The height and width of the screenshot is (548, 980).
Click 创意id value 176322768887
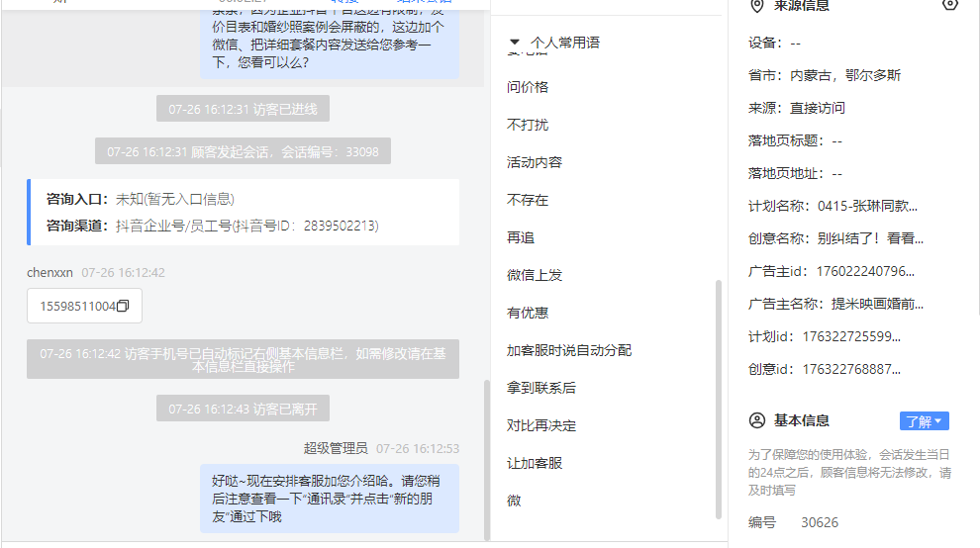851,369
